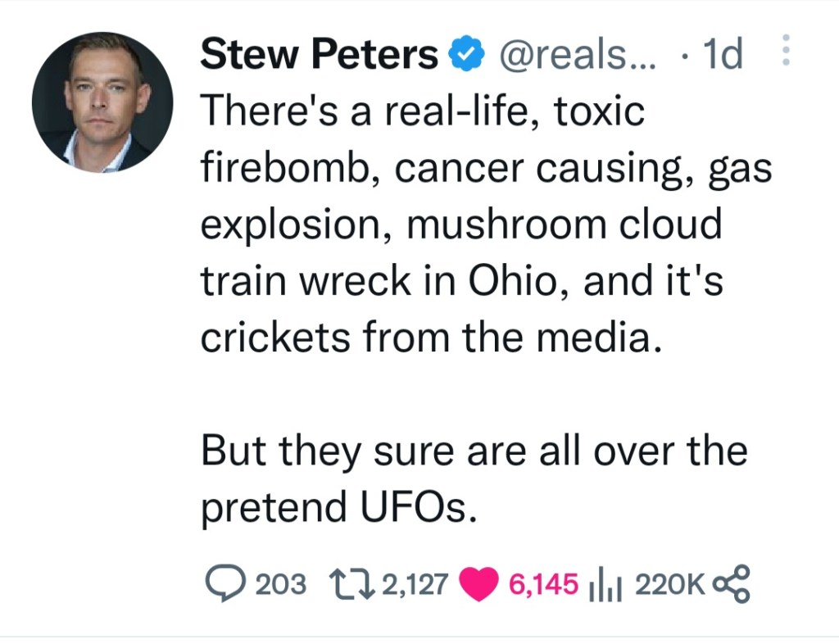Click the 2,127 retweets count
This screenshot has height=644, width=839.
click(x=415, y=584)
